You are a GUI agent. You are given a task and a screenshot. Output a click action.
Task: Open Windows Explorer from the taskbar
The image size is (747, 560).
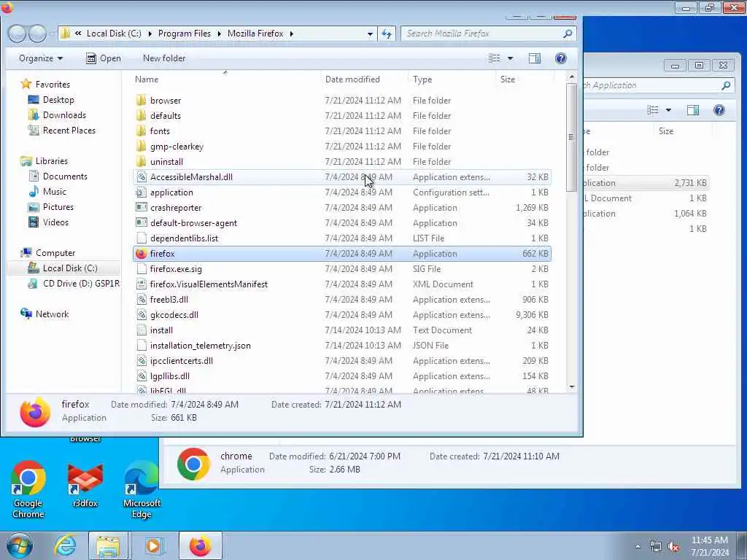tap(109, 545)
